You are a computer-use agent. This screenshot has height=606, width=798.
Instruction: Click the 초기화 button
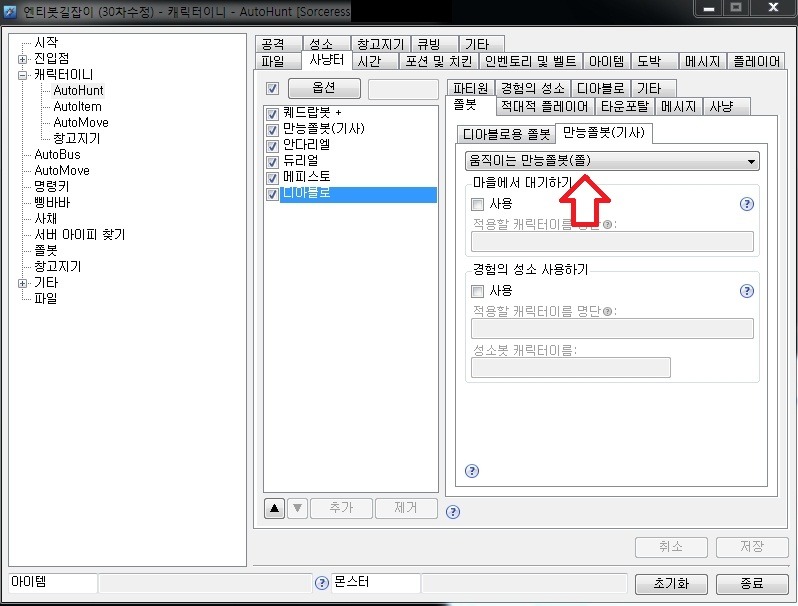(x=671, y=584)
